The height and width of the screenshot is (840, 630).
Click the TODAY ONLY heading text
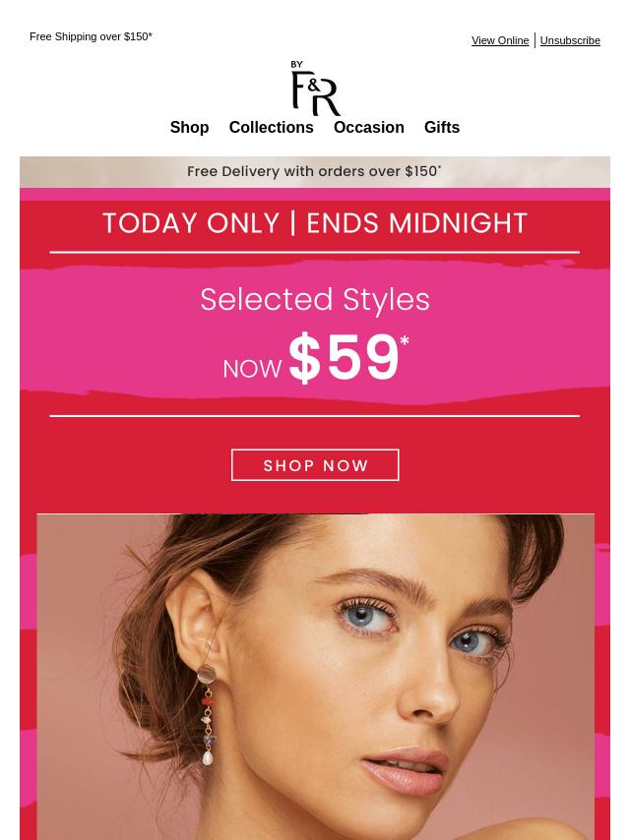click(x=192, y=223)
